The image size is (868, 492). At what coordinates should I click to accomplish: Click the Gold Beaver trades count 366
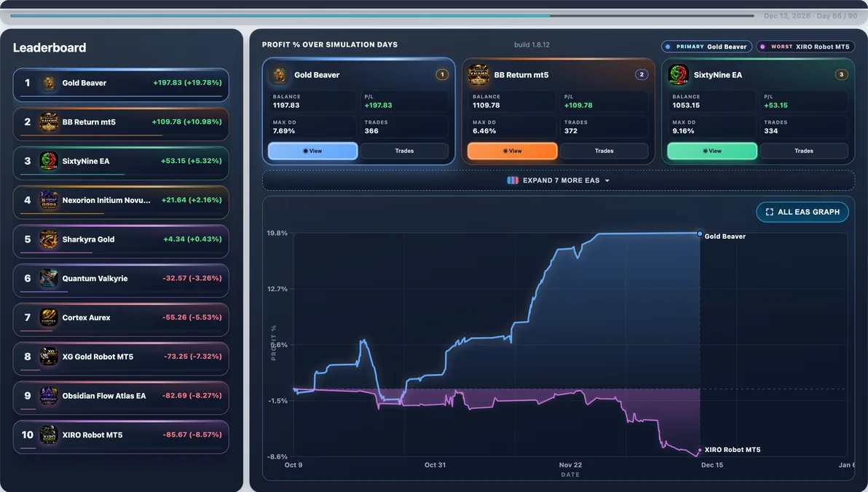(371, 131)
